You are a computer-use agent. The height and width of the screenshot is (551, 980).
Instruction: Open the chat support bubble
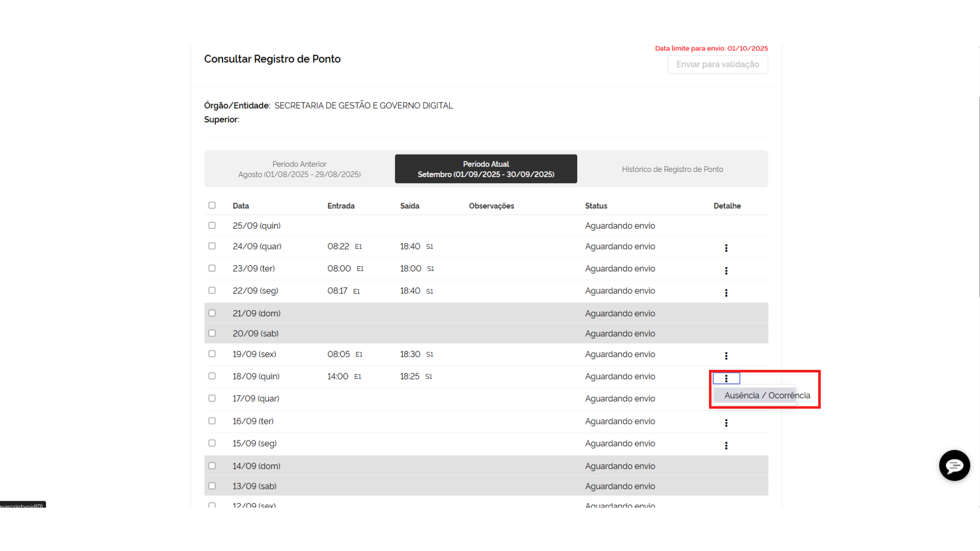[954, 465]
